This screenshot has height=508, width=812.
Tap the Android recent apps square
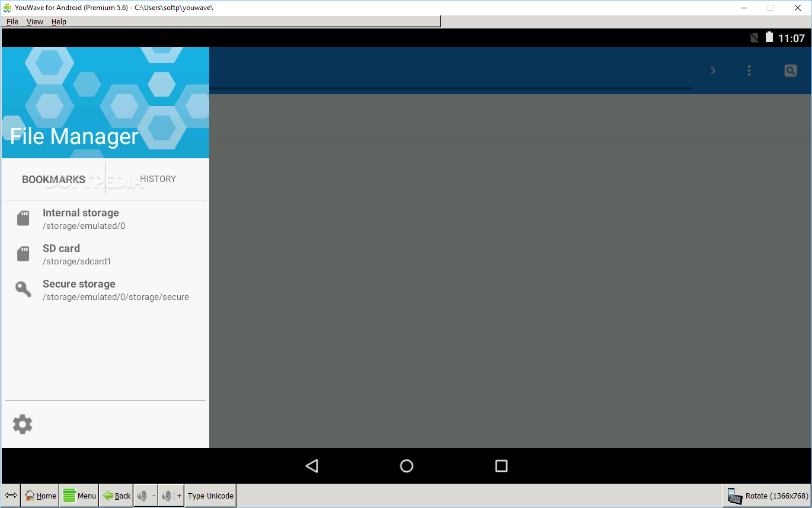501,466
